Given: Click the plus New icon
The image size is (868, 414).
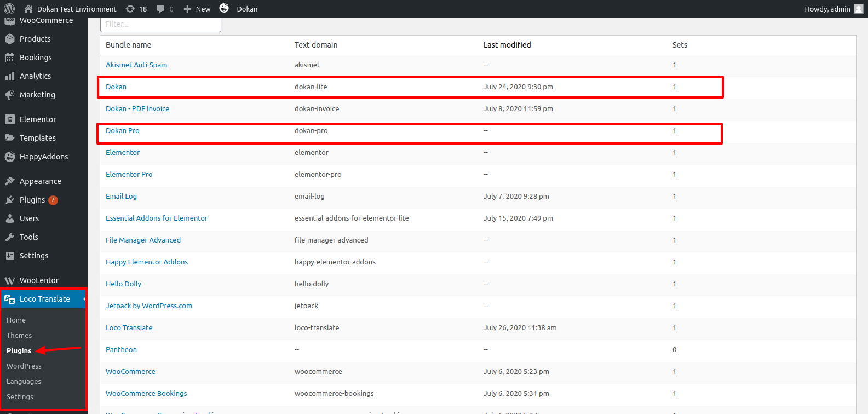Looking at the screenshot, I should [x=187, y=9].
